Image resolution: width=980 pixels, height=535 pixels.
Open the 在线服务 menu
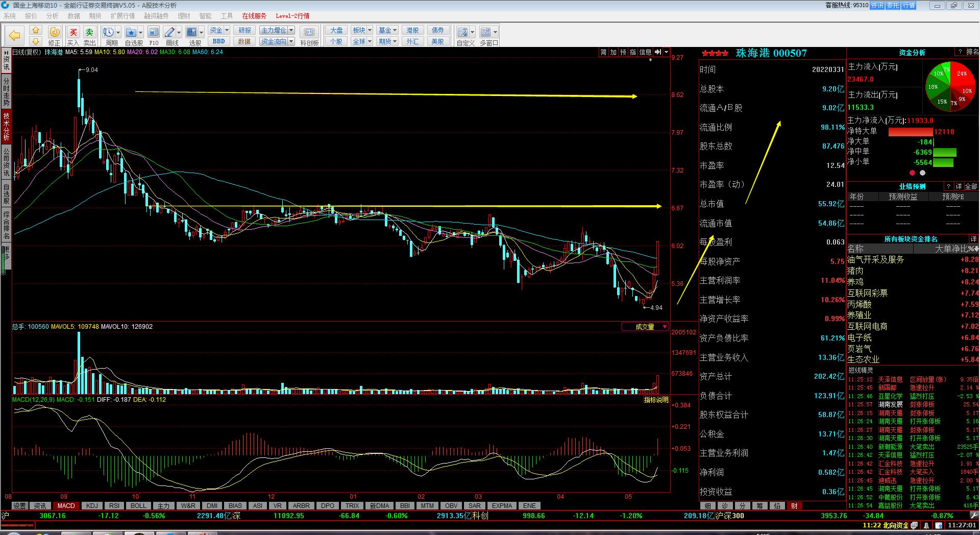coord(254,16)
